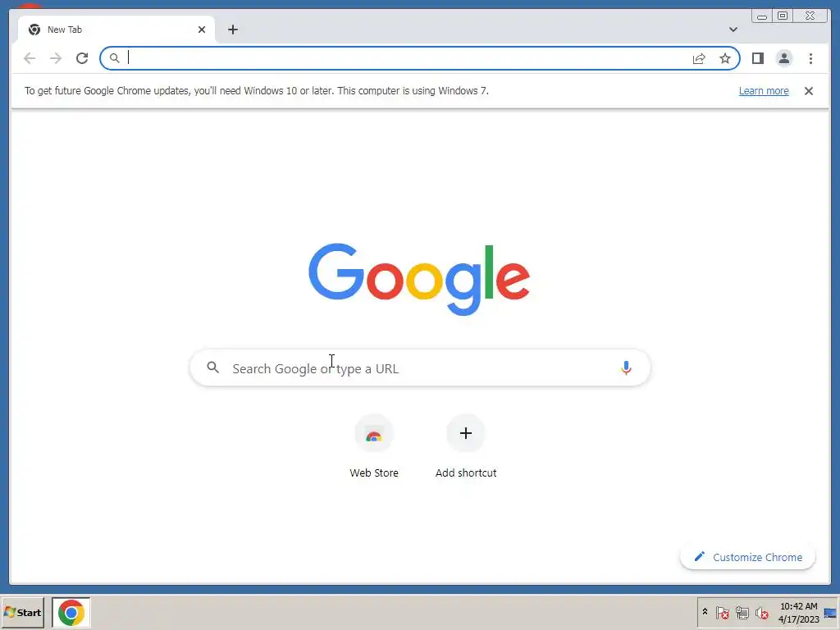Dismiss the Windows 7 update infobar
The width and height of the screenshot is (840, 630).
pyautogui.click(x=808, y=91)
